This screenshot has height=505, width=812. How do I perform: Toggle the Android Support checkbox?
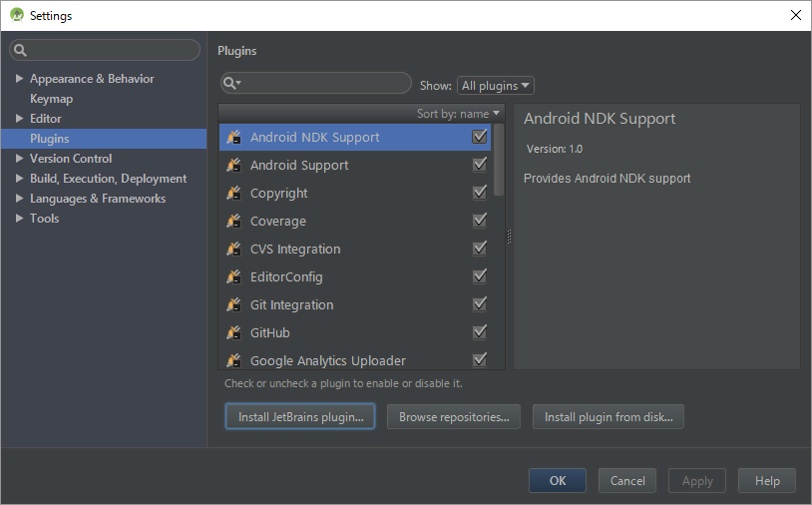point(480,165)
